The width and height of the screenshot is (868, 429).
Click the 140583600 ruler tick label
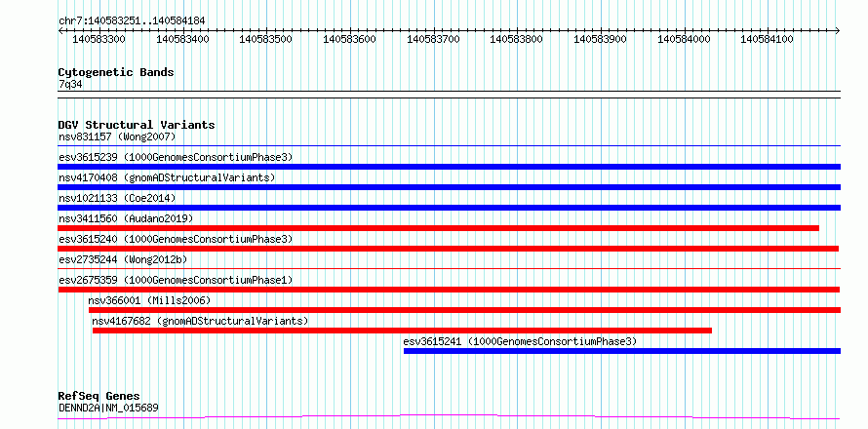click(349, 39)
